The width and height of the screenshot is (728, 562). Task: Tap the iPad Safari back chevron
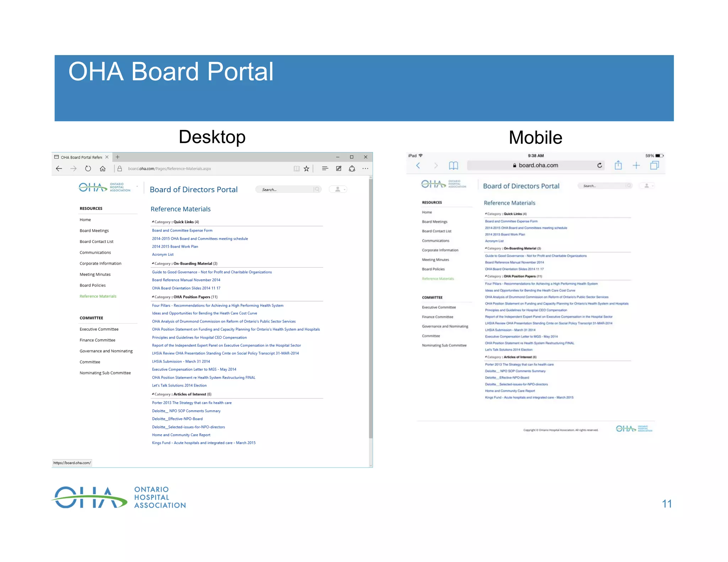(418, 165)
